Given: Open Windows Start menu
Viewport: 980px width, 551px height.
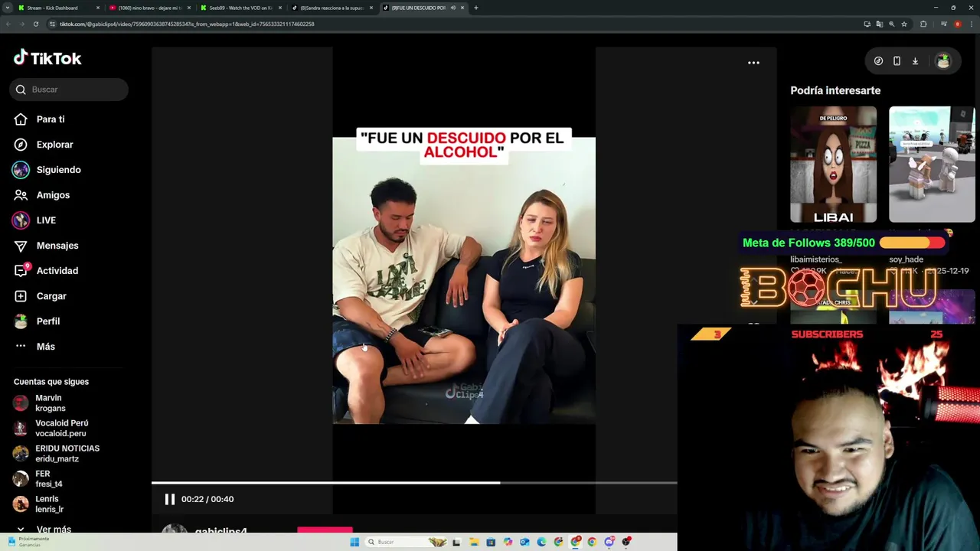Looking at the screenshot, I should (x=354, y=542).
